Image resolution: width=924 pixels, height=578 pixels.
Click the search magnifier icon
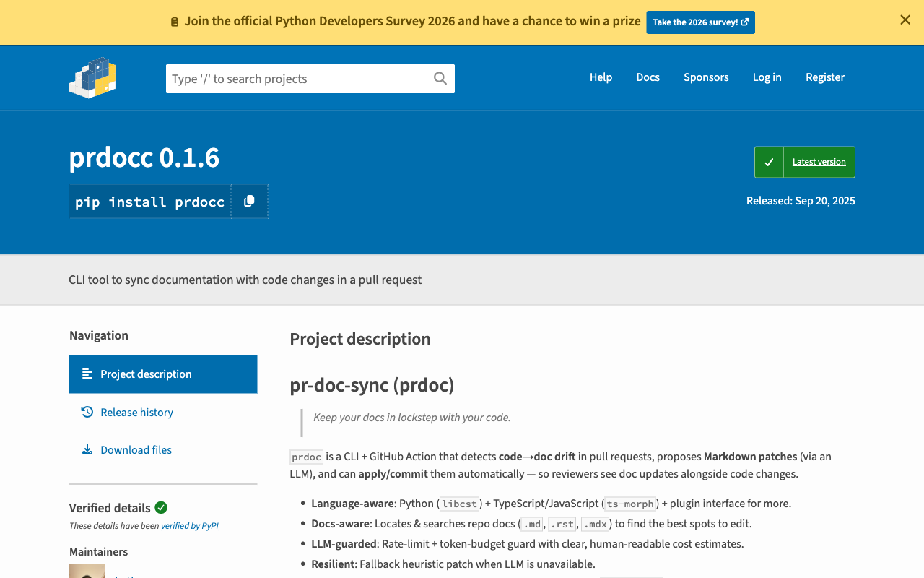440,79
